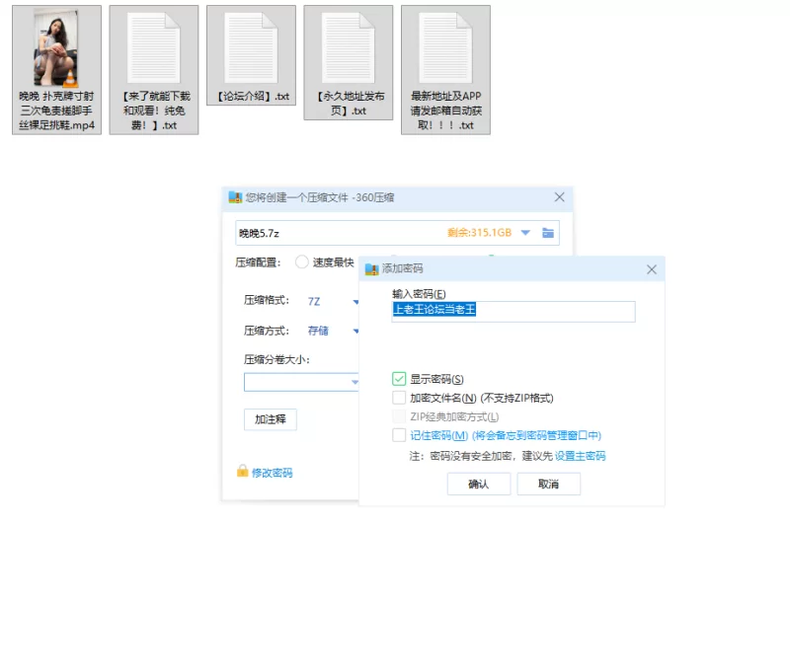Check the 加密文件名 checkbox
This screenshot has width=790, height=672.
[399, 398]
